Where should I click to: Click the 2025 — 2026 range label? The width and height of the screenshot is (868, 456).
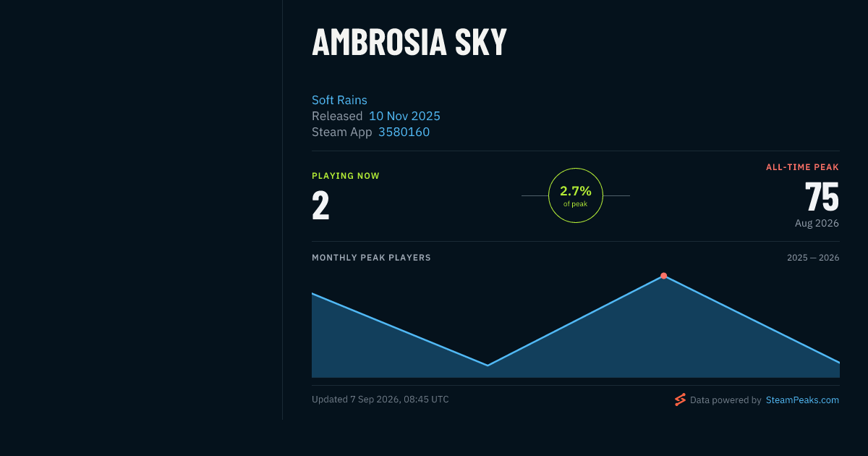pos(813,258)
